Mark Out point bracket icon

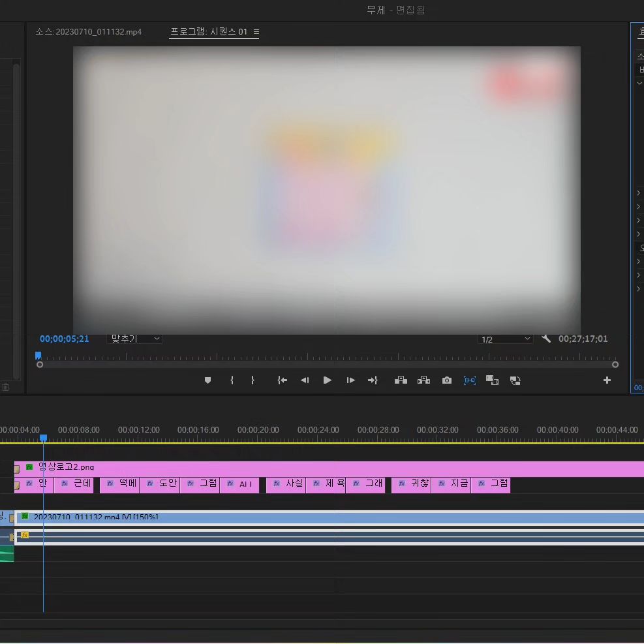click(x=253, y=380)
